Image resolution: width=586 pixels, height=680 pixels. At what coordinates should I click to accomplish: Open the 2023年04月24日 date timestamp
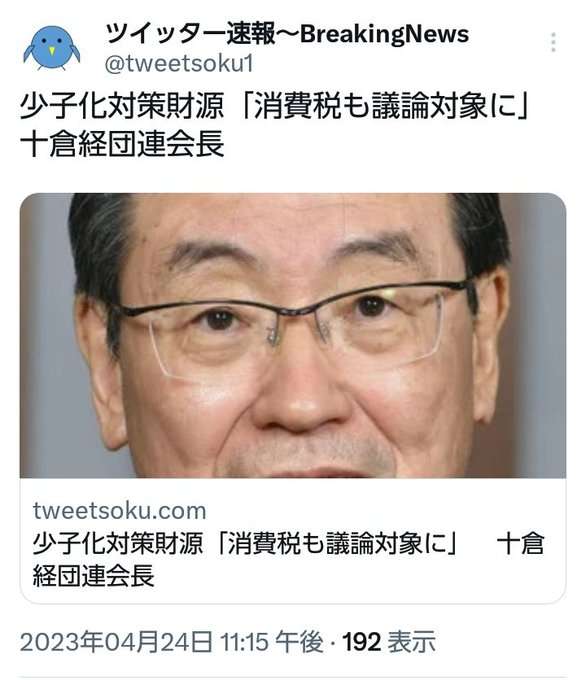click(x=116, y=642)
